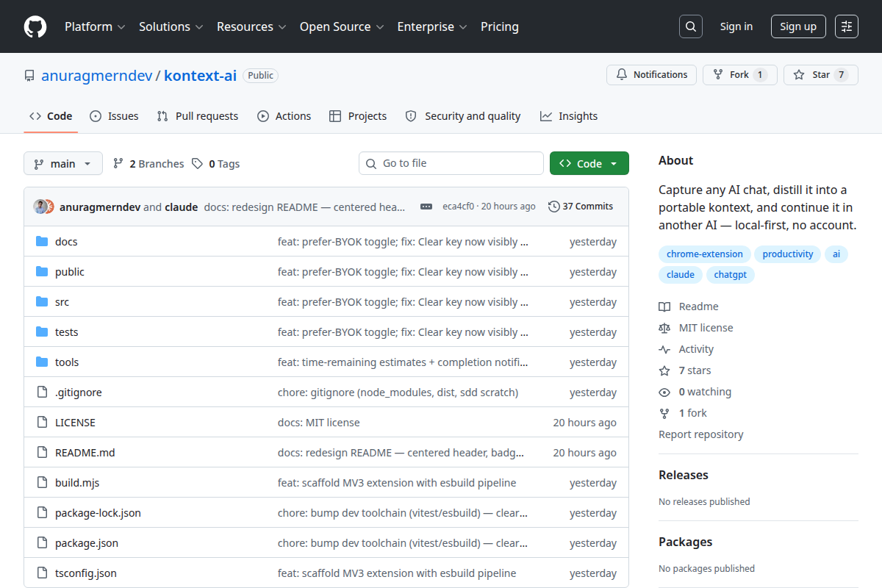Click the file icon for build.mjs
This screenshot has width=882, height=588.
click(x=42, y=482)
